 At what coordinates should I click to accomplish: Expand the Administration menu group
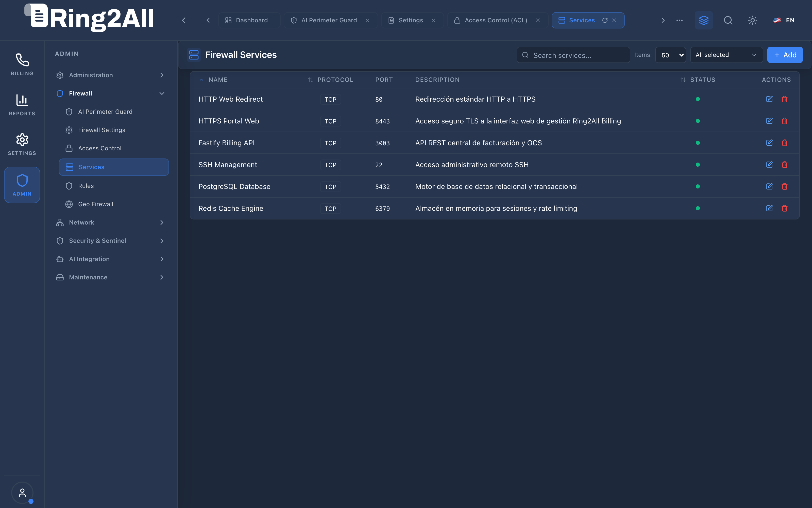(x=111, y=75)
